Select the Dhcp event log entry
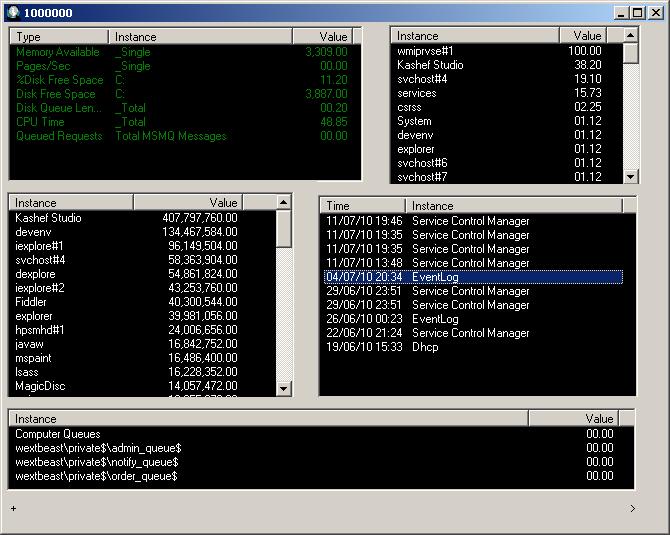Viewport: 670px width, 535px height. coord(425,347)
